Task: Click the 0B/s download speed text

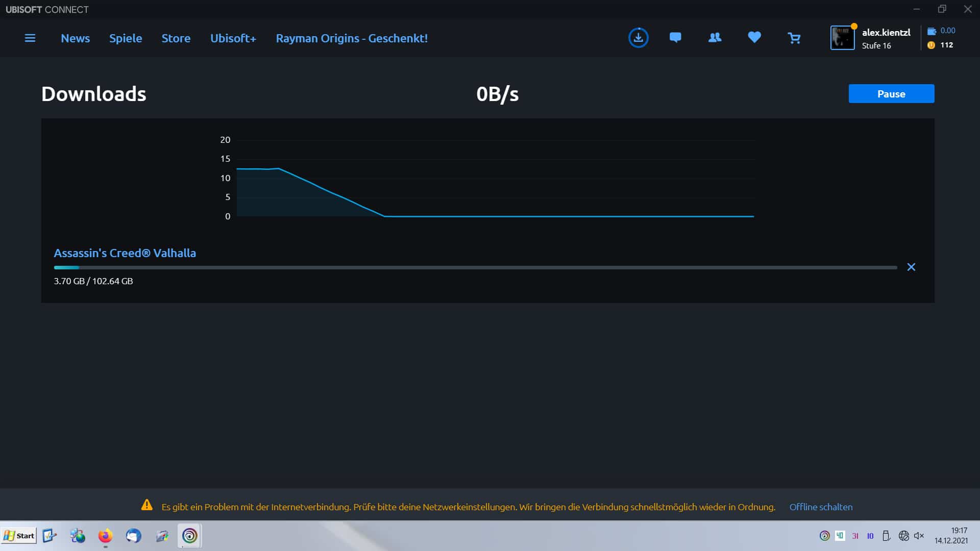Action: tap(497, 94)
